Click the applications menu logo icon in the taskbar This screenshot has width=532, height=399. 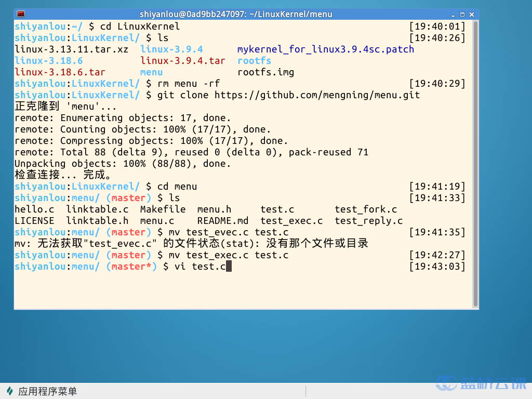coord(10,391)
